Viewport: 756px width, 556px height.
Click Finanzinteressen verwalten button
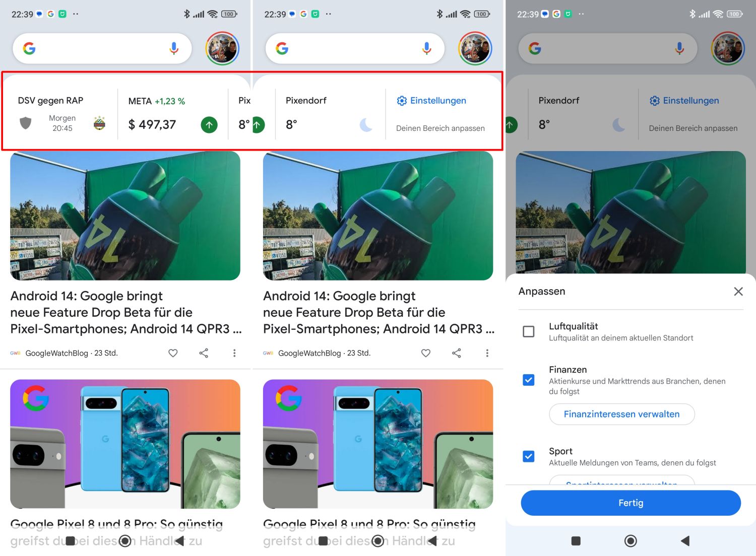(621, 414)
